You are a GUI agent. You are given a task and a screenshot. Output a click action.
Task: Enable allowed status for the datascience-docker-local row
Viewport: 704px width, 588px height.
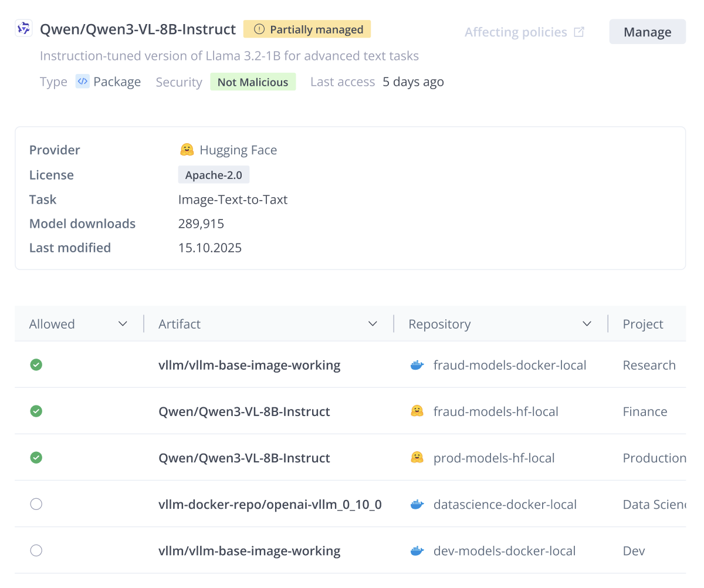(36, 503)
